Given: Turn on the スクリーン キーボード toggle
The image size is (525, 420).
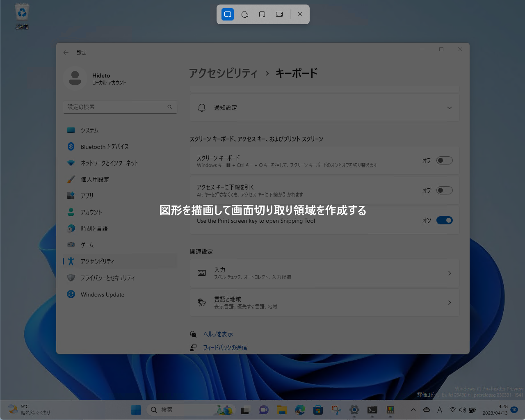Looking at the screenshot, I should coord(444,160).
